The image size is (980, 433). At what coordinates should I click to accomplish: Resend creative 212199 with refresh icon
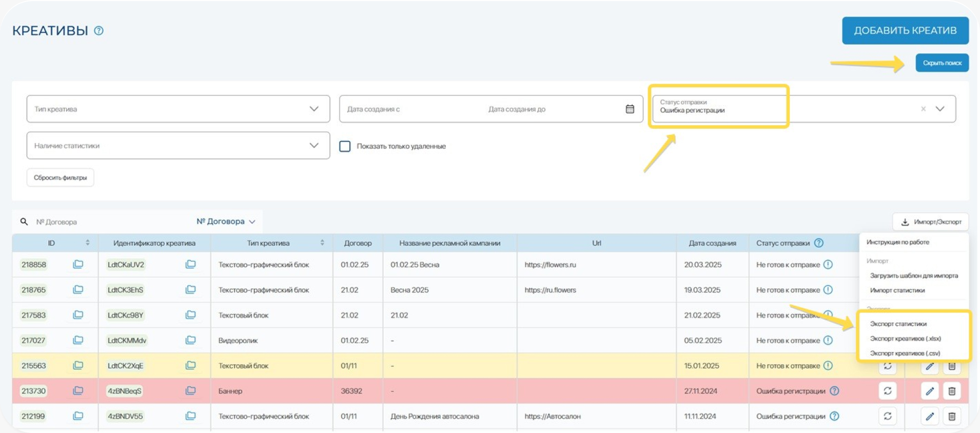pyautogui.click(x=888, y=416)
